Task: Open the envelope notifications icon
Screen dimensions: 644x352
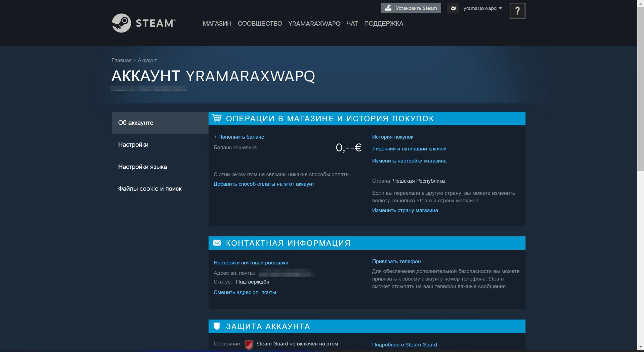Action: pyautogui.click(x=453, y=8)
